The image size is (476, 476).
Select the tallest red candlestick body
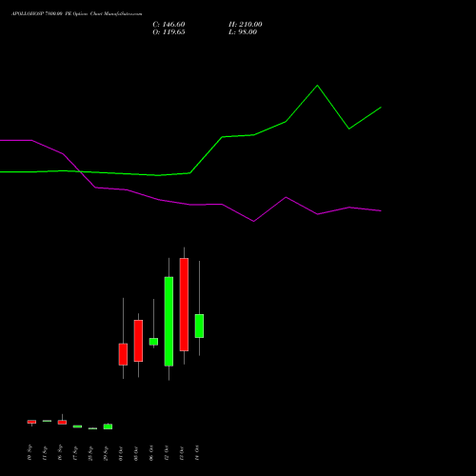click(x=184, y=305)
